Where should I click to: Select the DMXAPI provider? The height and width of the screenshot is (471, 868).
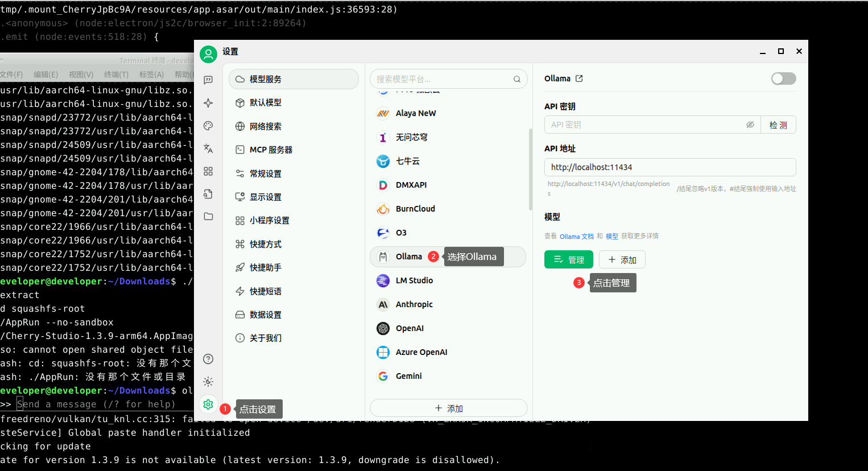[448, 185]
